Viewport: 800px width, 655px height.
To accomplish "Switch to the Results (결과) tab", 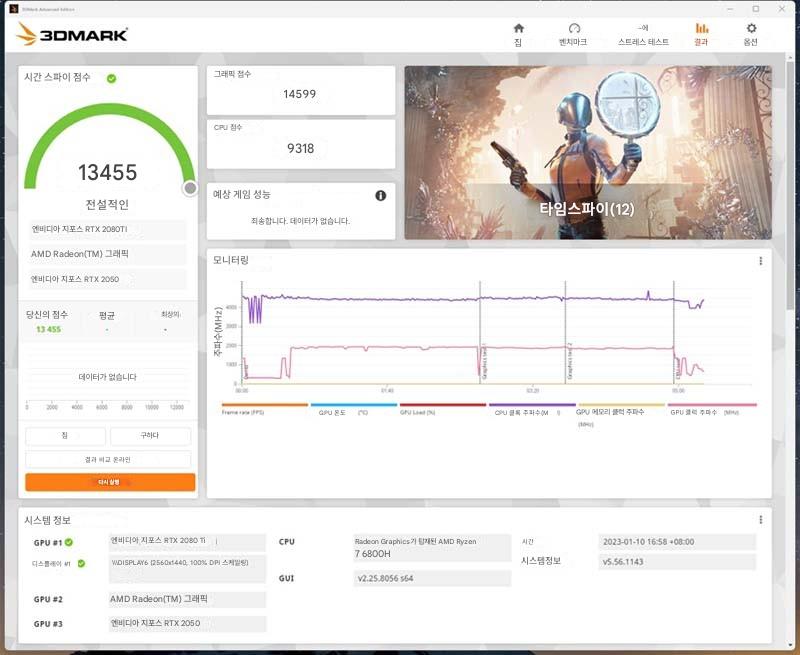I will (x=701, y=33).
